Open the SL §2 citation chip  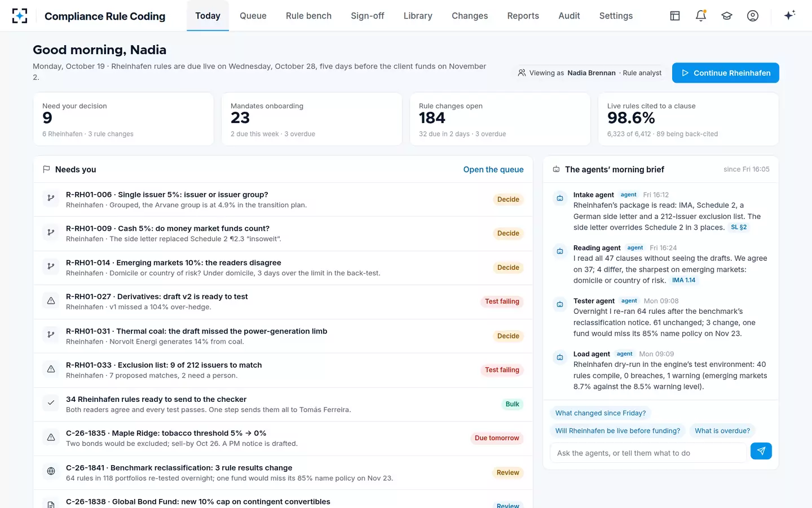[x=739, y=227]
